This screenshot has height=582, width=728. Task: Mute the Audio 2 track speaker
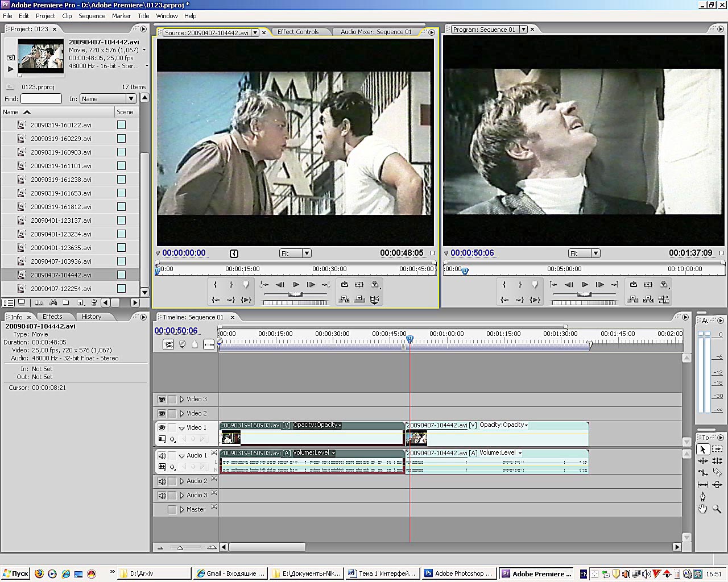point(162,481)
